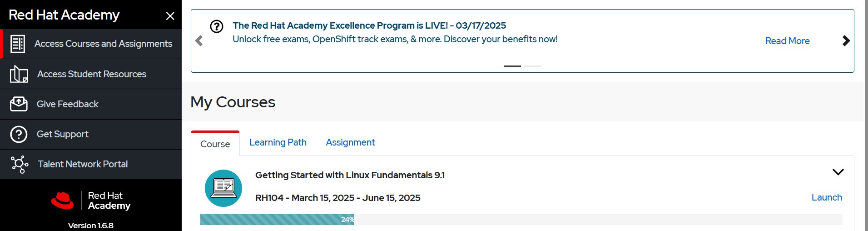
Task: Expand the Getting Started with Linux course details
Action: point(838,172)
